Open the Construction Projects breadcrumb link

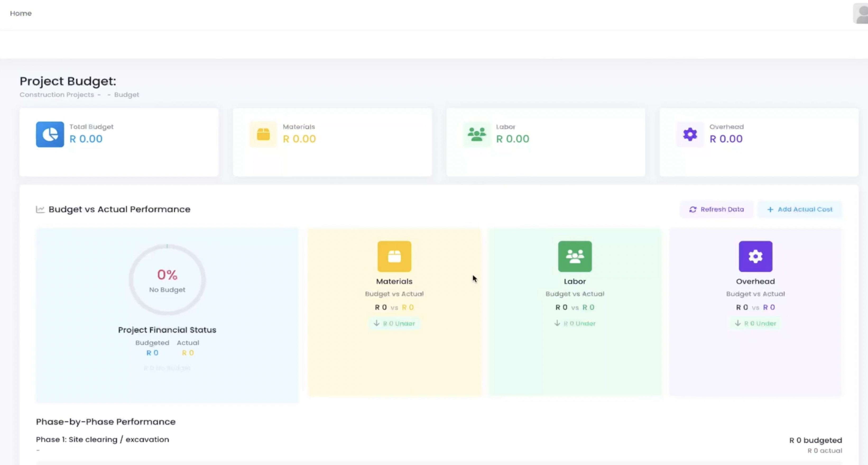(x=57, y=95)
